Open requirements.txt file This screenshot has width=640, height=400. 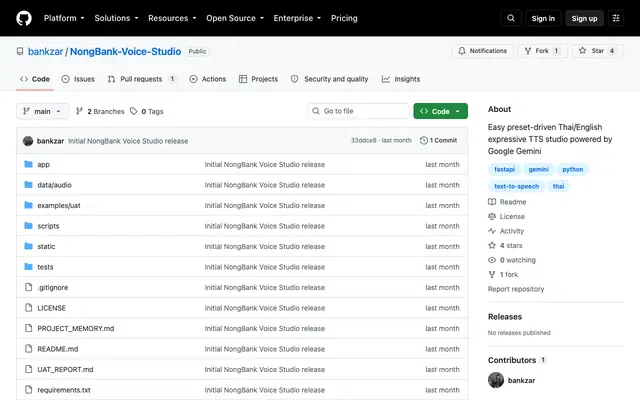tap(64, 390)
